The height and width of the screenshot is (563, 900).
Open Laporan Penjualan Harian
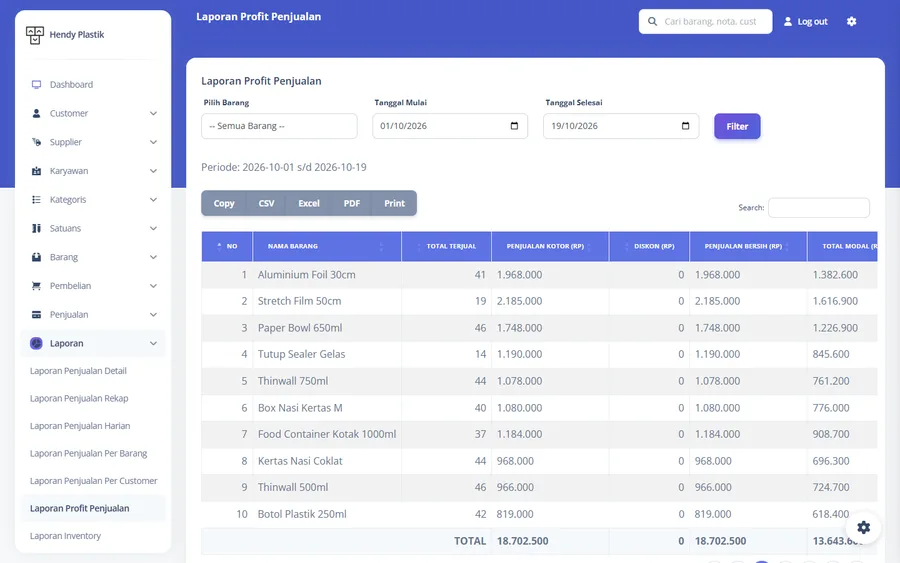coord(80,426)
